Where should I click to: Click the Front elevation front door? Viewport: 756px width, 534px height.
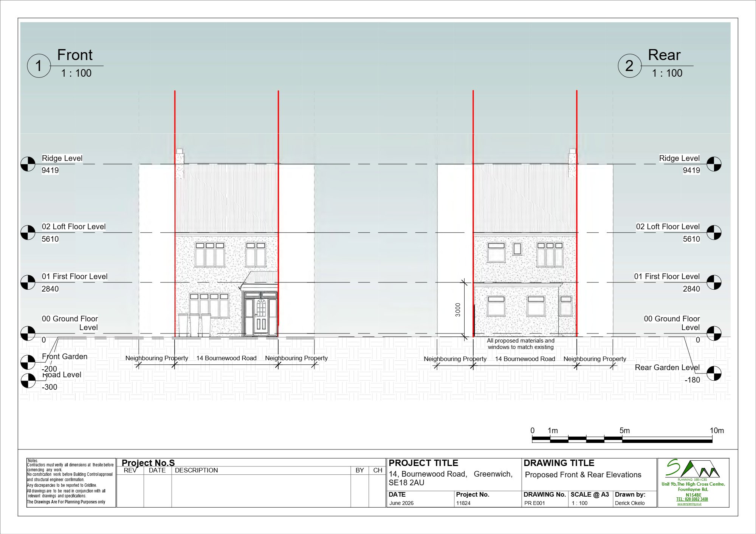[261, 316]
